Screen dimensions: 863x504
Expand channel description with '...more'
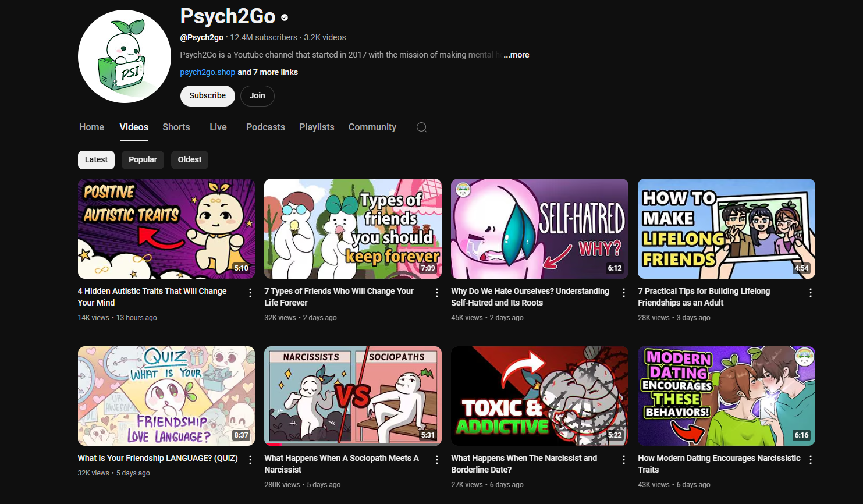coord(516,55)
